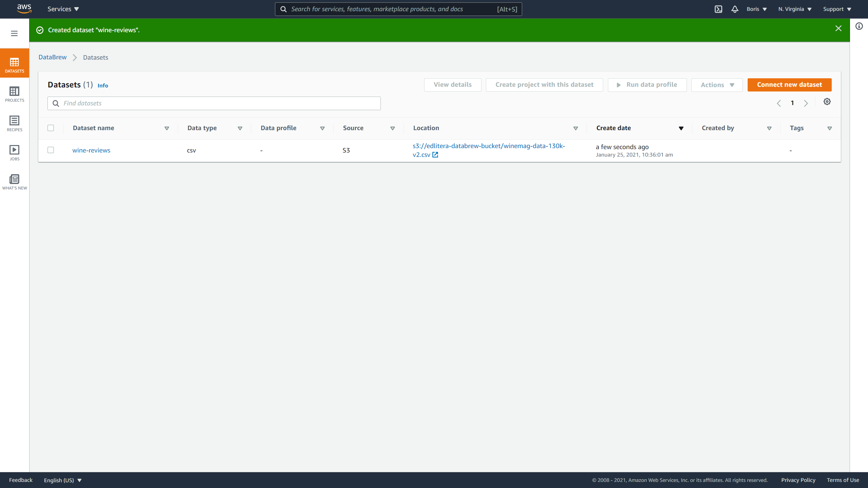This screenshot has height=488, width=868.
Task: Open the wine-reviews dataset link
Action: pyautogui.click(x=91, y=150)
